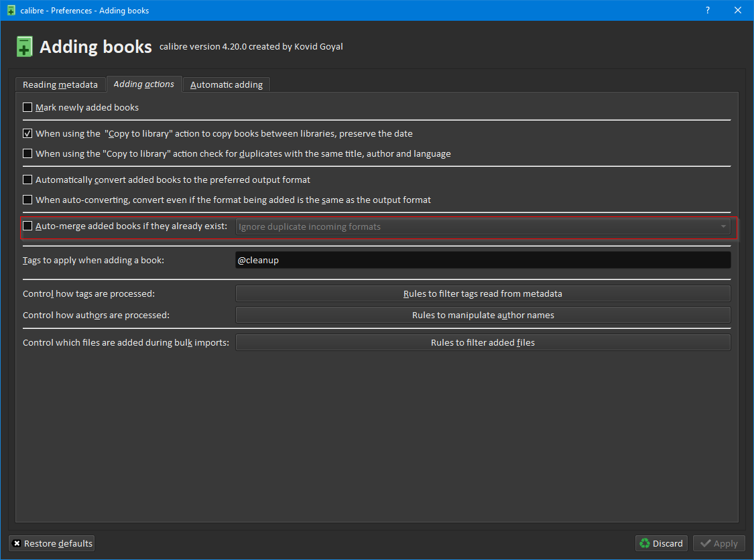
Task: Select the Adding actions tab
Action: pos(144,84)
